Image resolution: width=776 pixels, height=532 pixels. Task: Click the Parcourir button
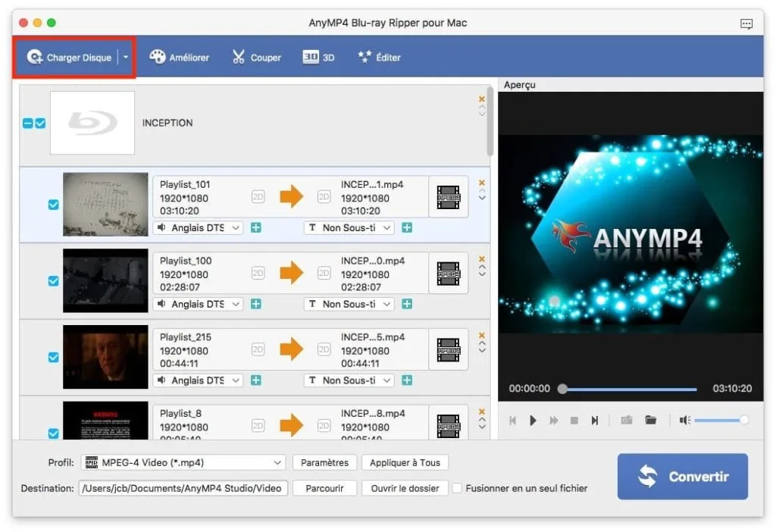[x=324, y=488]
